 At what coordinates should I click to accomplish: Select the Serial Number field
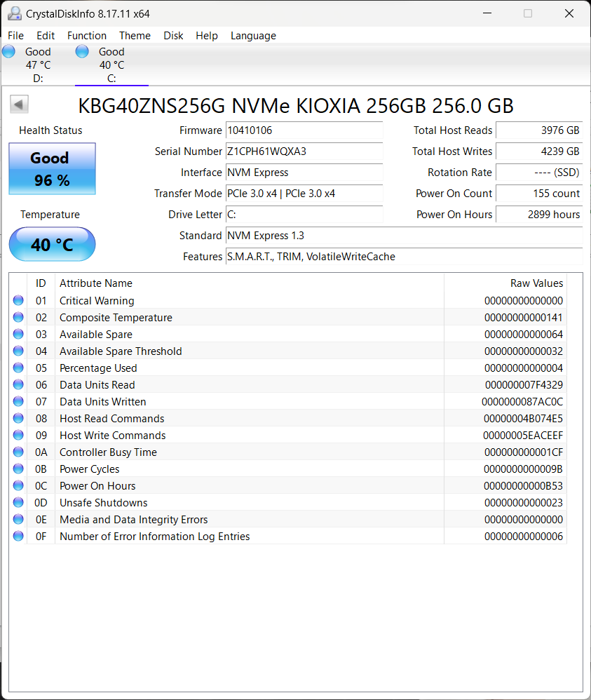click(x=304, y=152)
